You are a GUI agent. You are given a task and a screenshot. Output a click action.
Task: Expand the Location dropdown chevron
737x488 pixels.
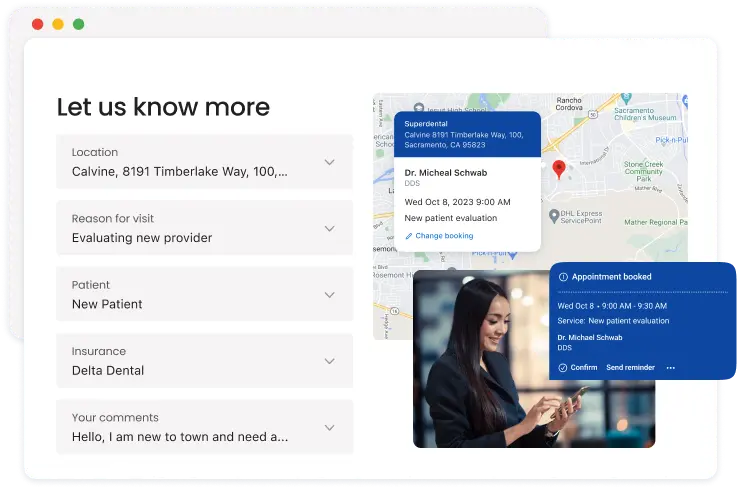point(329,162)
